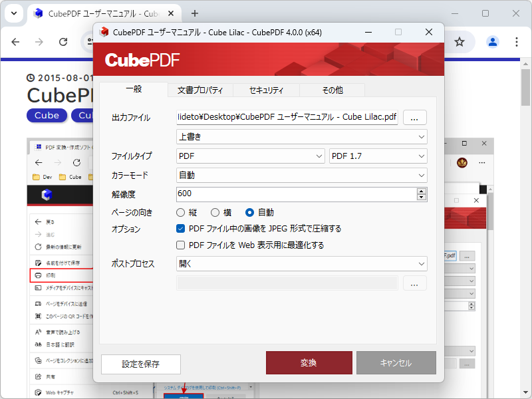The image size is (532, 399).
Task: Click the output file browse (...) button
Action: click(x=414, y=117)
